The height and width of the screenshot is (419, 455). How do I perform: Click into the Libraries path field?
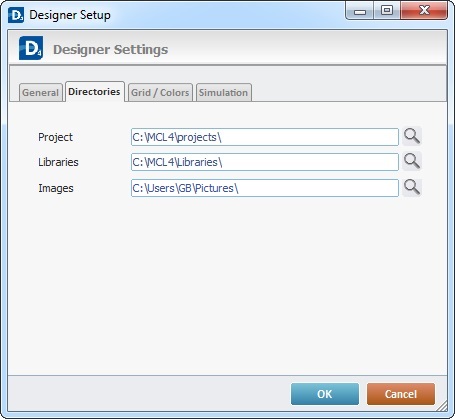265,162
